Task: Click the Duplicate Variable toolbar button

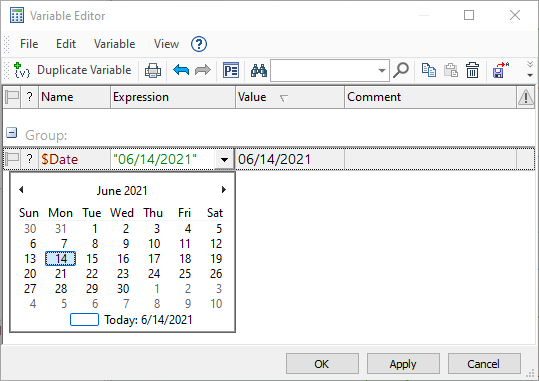Action: point(73,70)
